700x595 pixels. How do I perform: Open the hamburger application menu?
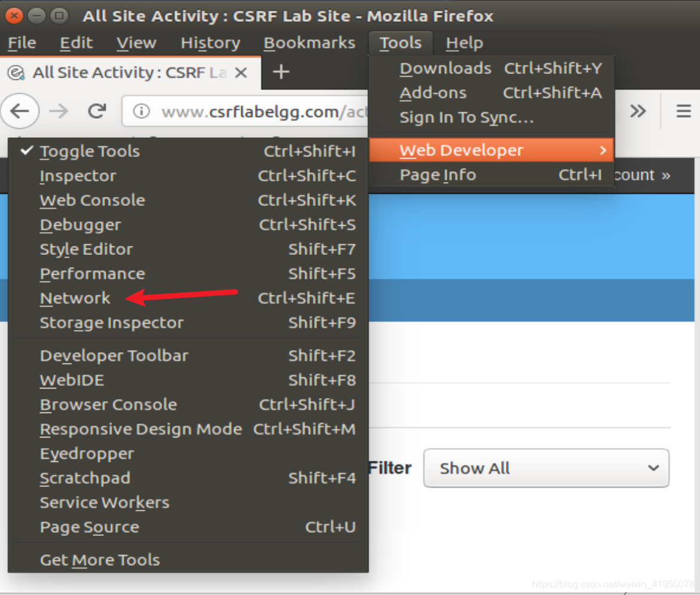pyautogui.click(x=683, y=110)
